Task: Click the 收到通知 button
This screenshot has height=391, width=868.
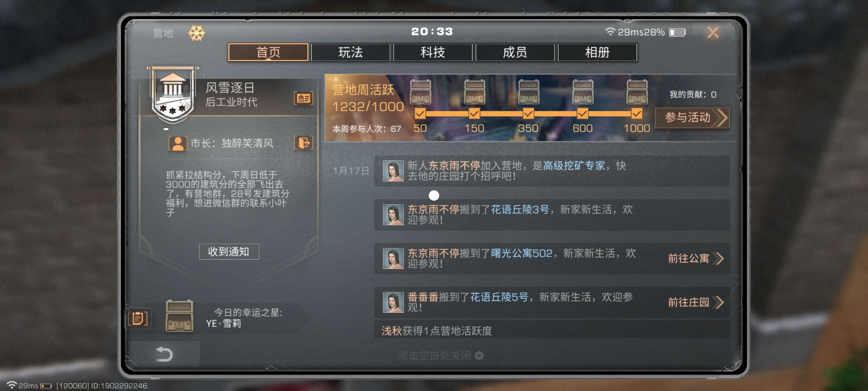Action: tap(229, 252)
